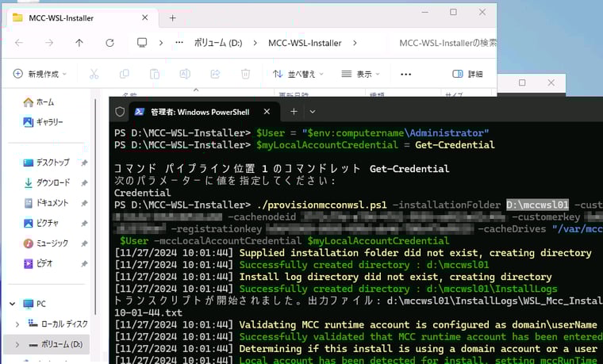
Task: Expand chevron after PC icon in address bar
Action: 161,43
